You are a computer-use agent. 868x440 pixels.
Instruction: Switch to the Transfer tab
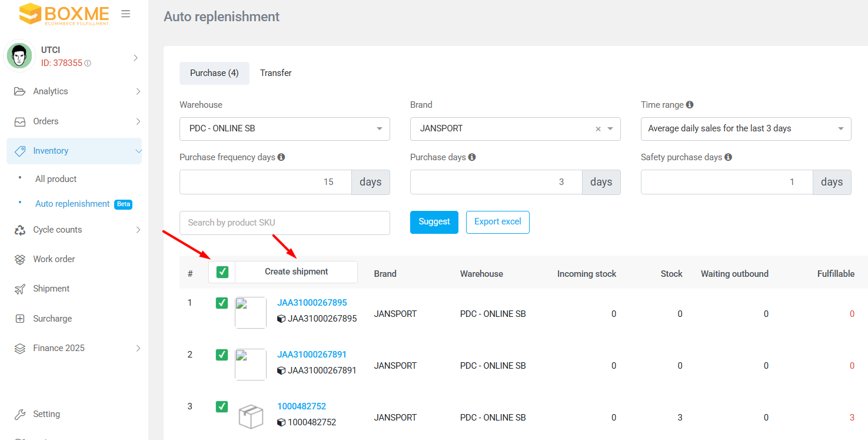[x=276, y=73]
